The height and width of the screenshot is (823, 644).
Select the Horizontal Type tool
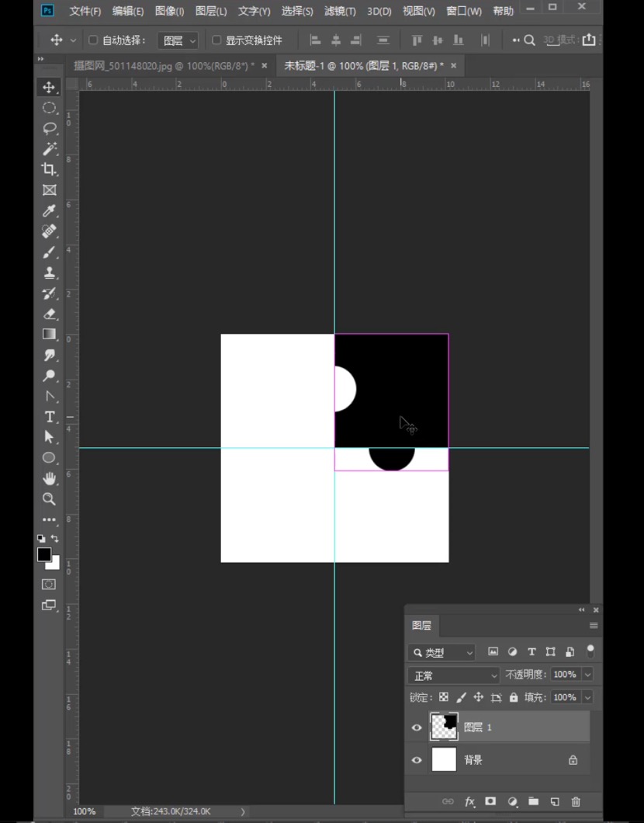[x=50, y=417]
